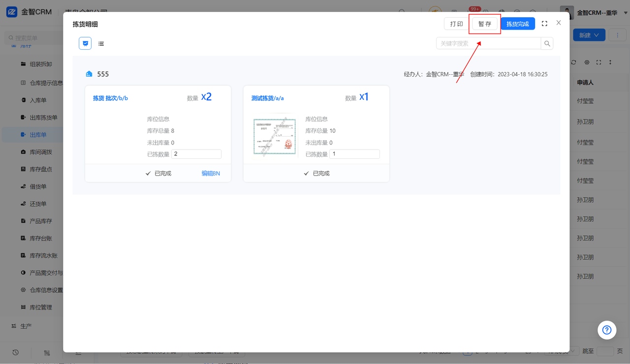630x364 pixels.
Task: Open the 测试拣货/a/a product link
Action: tap(267, 98)
